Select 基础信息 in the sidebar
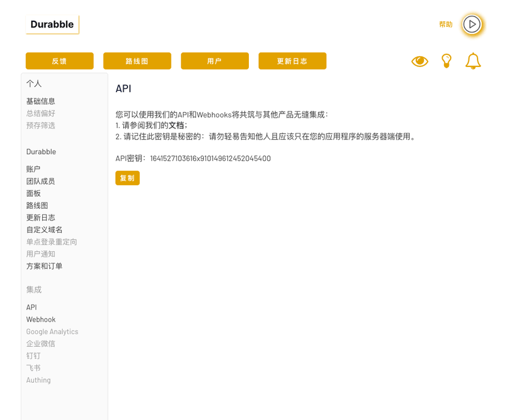Image resolution: width=505 pixels, height=420 pixels. click(x=41, y=101)
